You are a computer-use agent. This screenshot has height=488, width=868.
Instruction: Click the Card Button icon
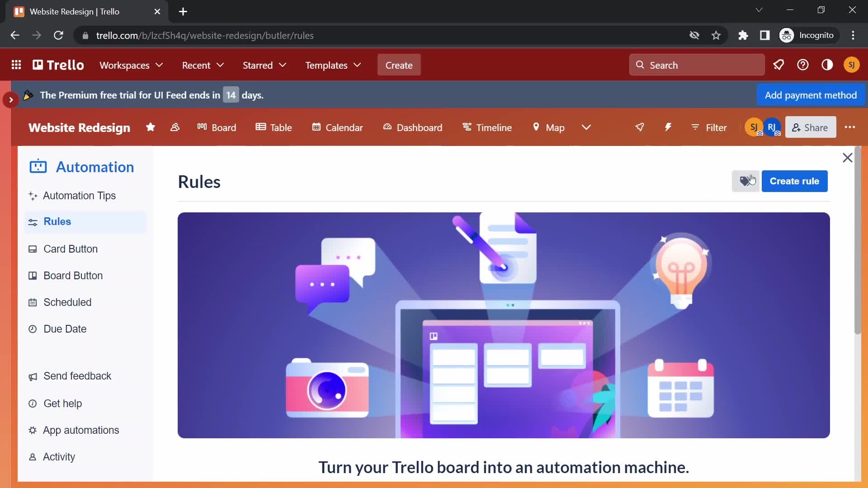(33, 249)
